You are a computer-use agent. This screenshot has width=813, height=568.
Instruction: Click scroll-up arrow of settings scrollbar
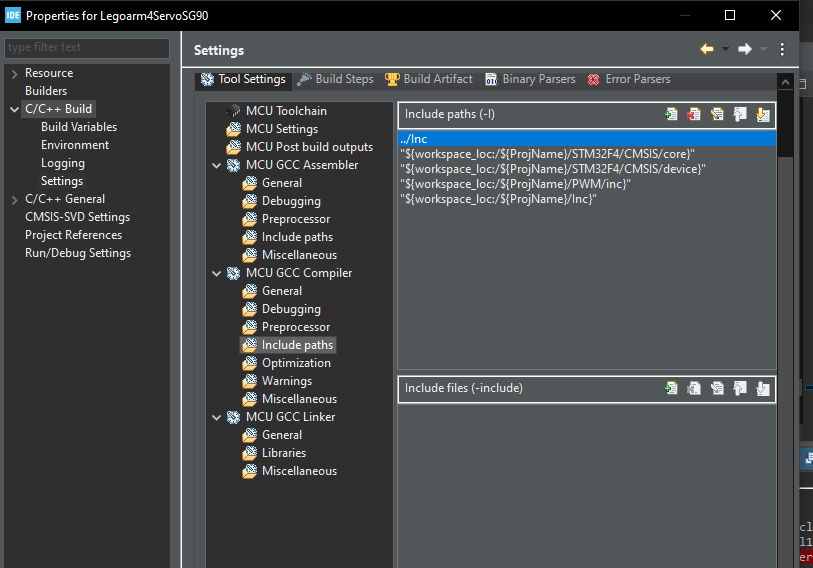coord(786,82)
